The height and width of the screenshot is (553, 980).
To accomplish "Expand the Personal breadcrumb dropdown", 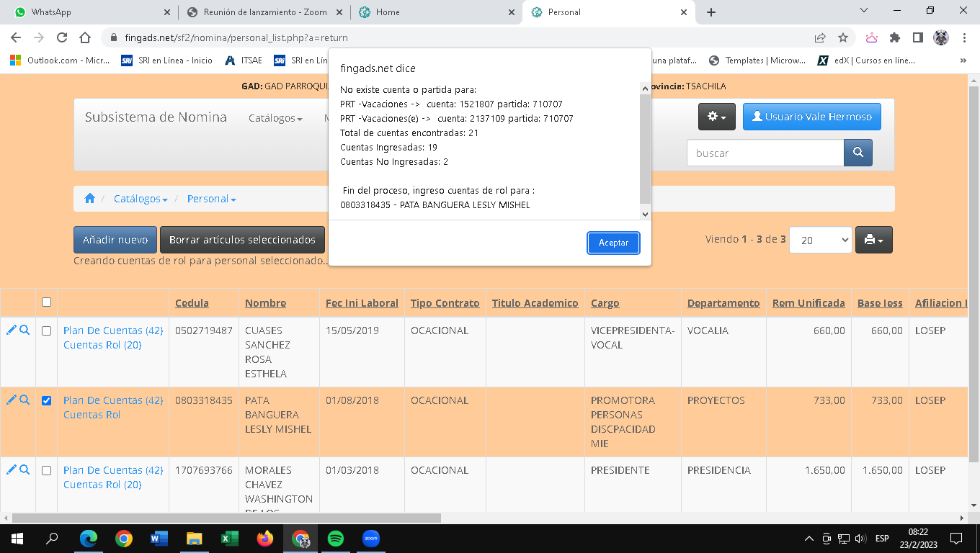I will pyautogui.click(x=211, y=199).
